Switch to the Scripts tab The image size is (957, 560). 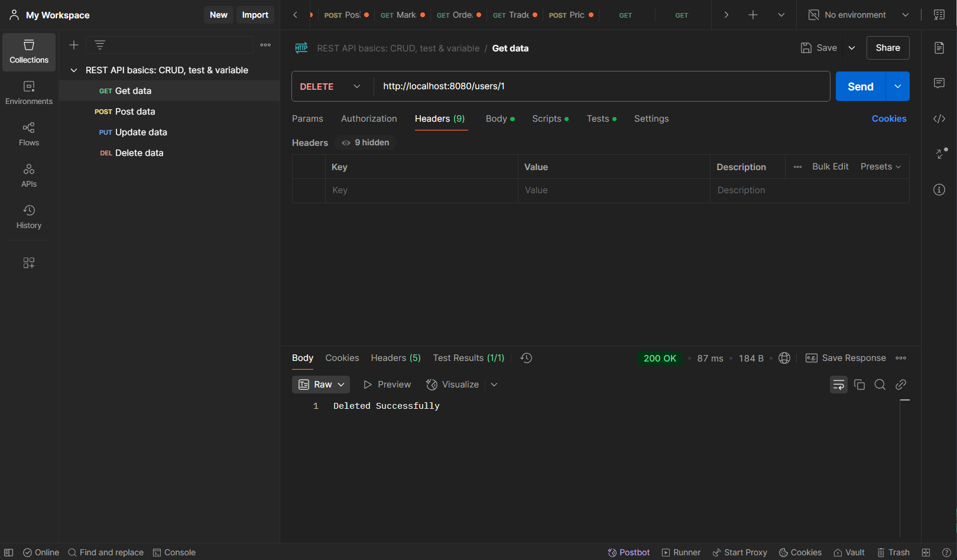tap(550, 119)
